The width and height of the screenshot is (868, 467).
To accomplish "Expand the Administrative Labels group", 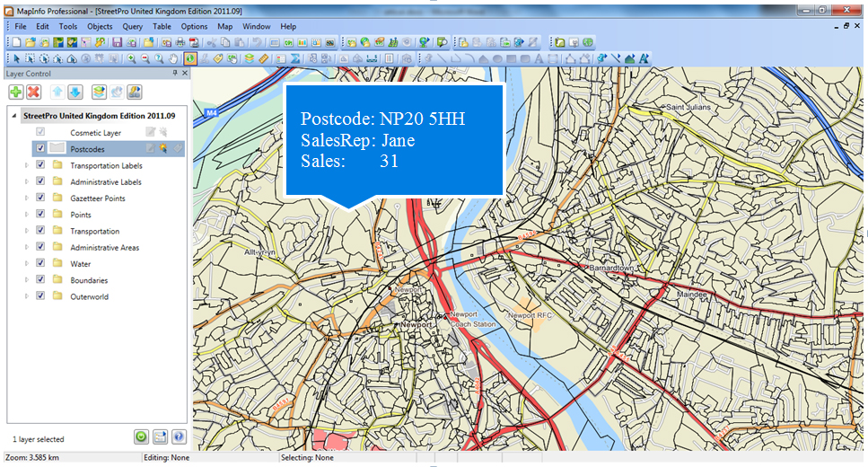I will click(26, 181).
